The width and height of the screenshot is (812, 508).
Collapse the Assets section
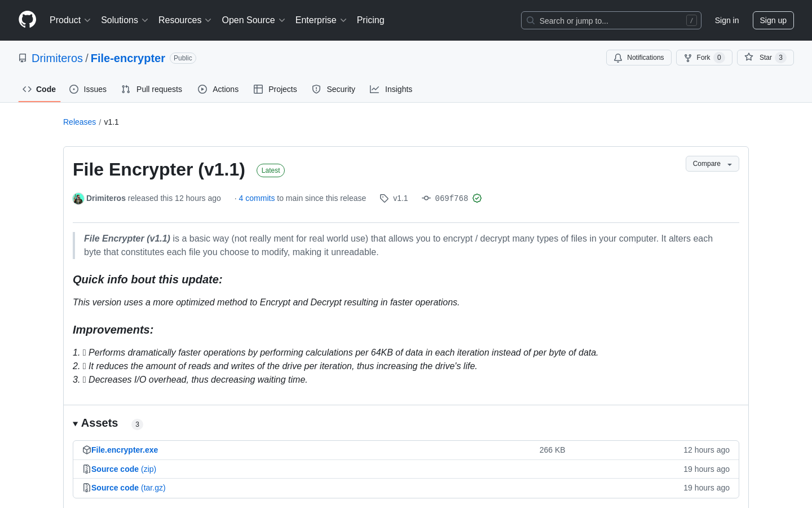coord(95,423)
